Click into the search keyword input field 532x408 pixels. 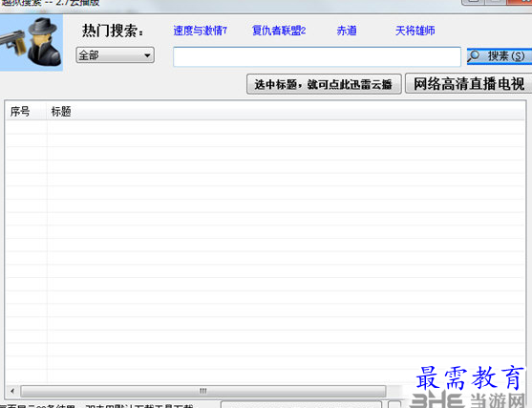click(x=317, y=56)
